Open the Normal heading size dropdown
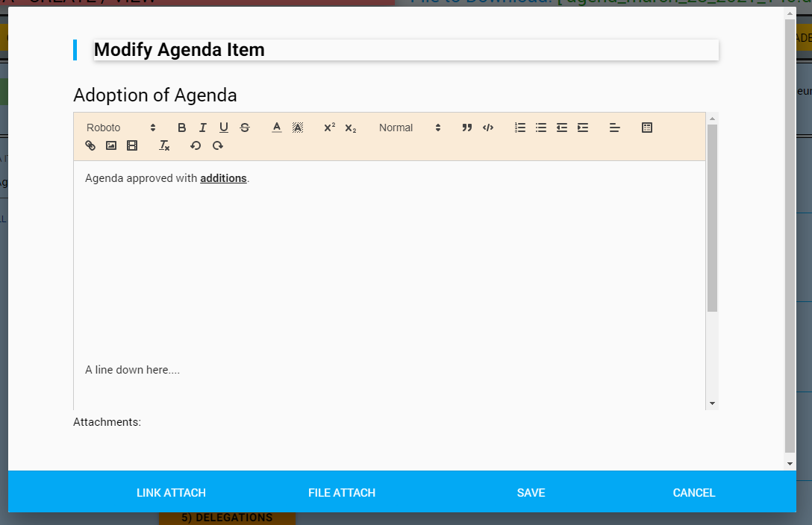The image size is (812, 525). point(410,128)
